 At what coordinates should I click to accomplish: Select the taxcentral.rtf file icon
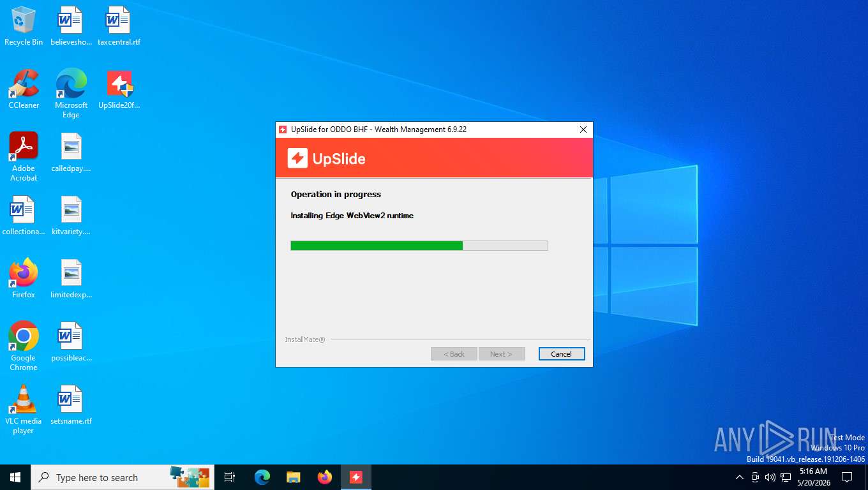click(119, 26)
